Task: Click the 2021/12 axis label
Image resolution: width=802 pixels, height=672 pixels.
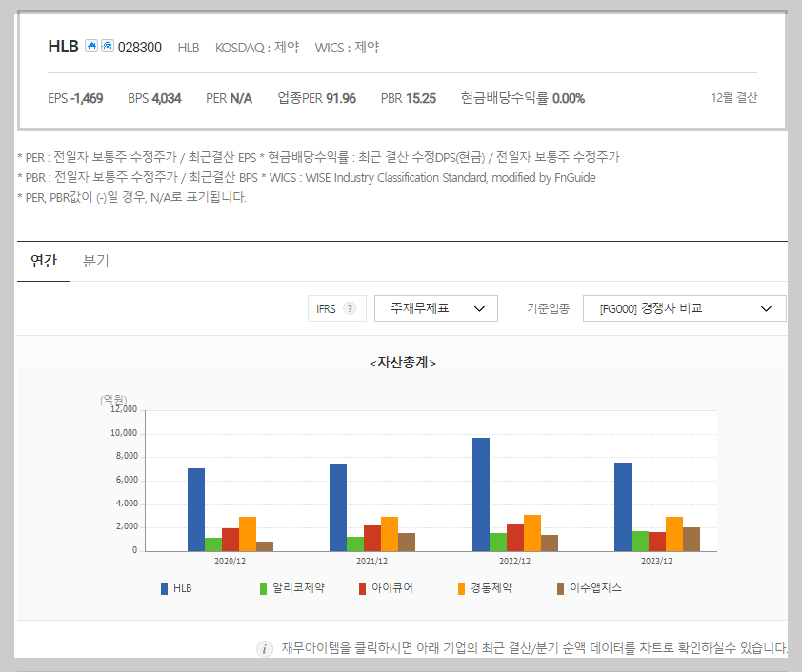Action: [x=371, y=561]
